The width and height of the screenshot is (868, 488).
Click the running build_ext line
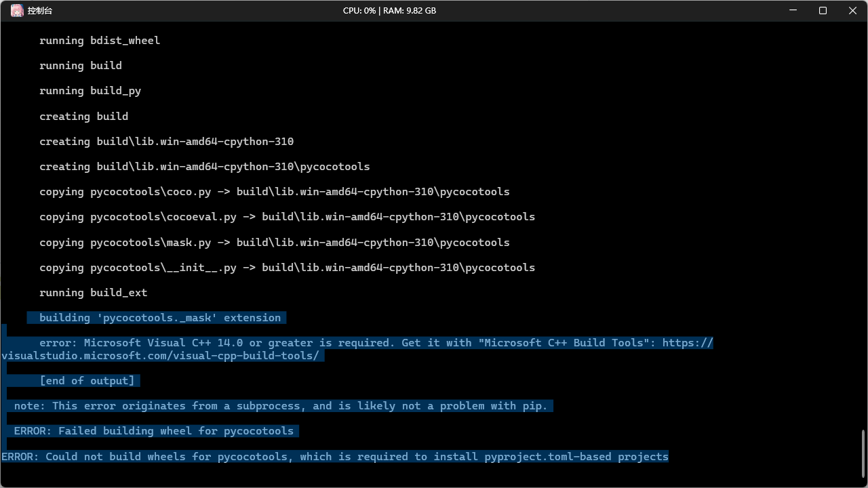(93, 292)
